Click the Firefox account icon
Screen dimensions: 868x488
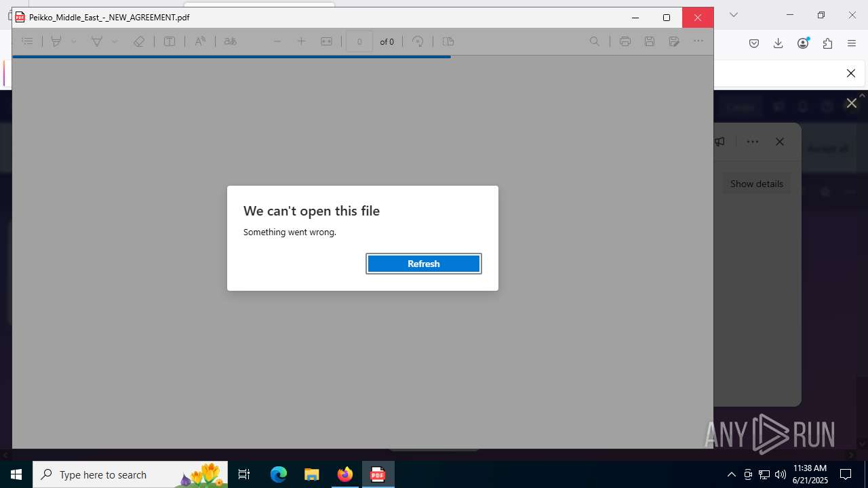pyautogui.click(x=804, y=43)
